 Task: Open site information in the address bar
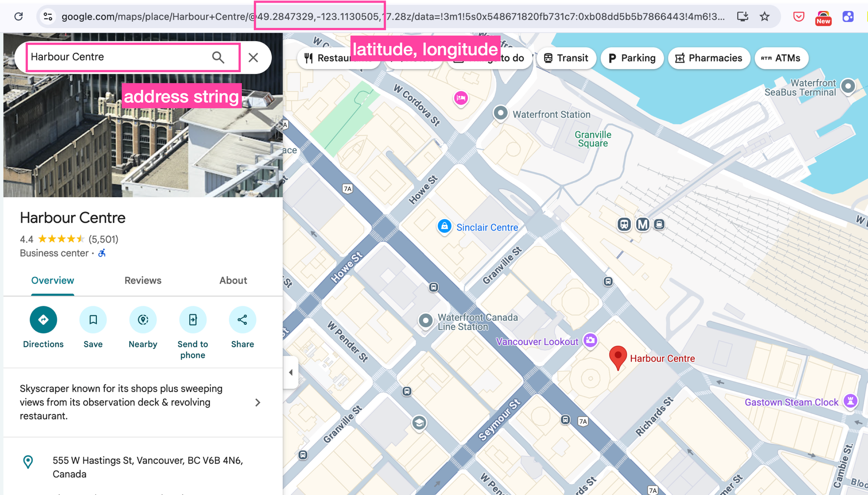[x=48, y=16]
